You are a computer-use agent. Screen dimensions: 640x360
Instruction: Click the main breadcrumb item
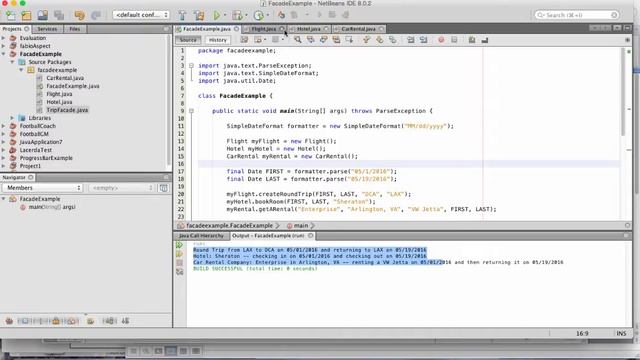(x=301, y=226)
